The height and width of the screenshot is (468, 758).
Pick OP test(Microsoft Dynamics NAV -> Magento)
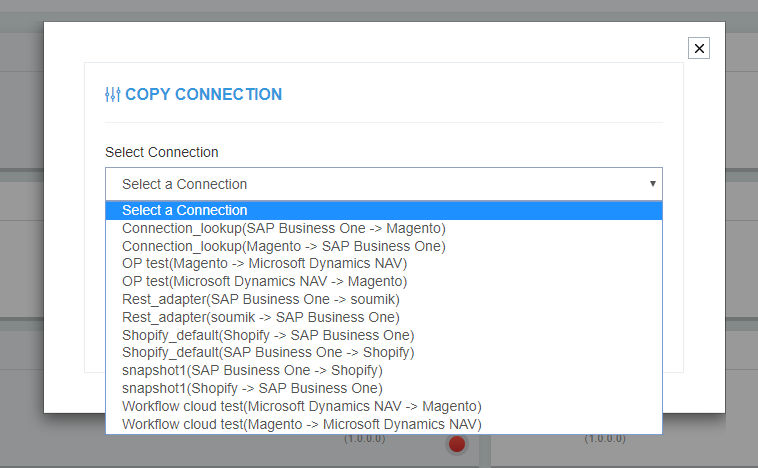[x=384, y=281]
